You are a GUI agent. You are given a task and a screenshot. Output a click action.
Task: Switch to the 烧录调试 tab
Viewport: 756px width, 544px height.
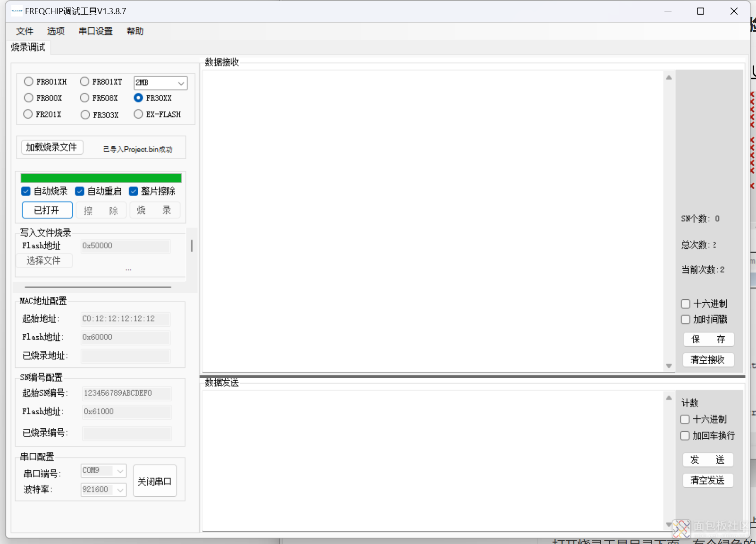pyautogui.click(x=28, y=47)
